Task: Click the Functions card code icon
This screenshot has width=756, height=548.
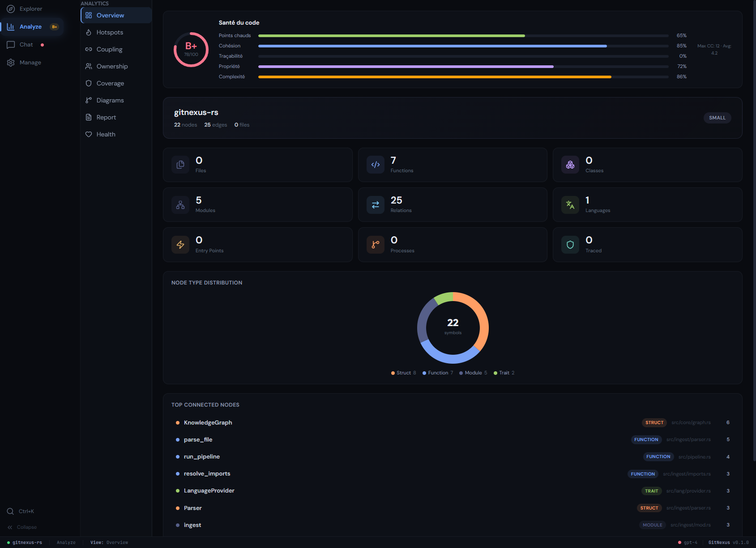Action: pos(376,165)
